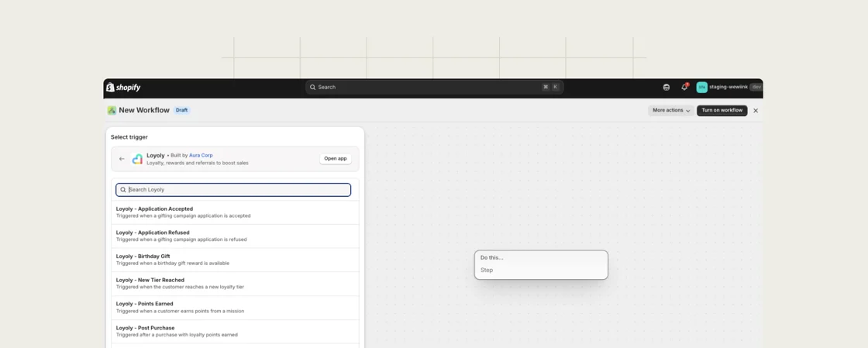The width and height of the screenshot is (868, 348).
Task: Click the Loyoly heart app icon
Action: click(137, 160)
